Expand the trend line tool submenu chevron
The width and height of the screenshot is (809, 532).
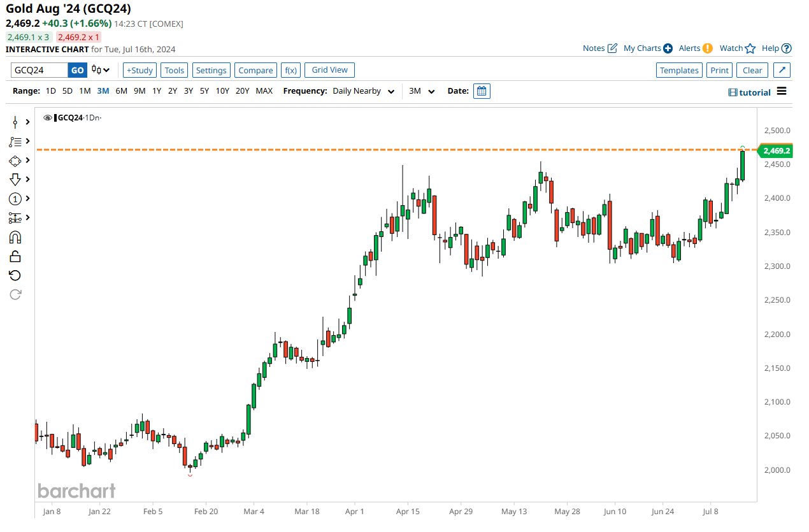click(x=27, y=141)
